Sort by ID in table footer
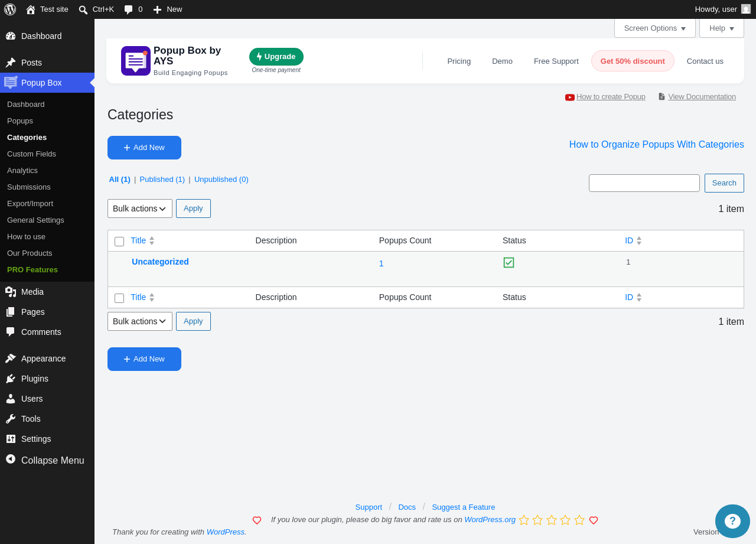The image size is (756, 544). (633, 297)
